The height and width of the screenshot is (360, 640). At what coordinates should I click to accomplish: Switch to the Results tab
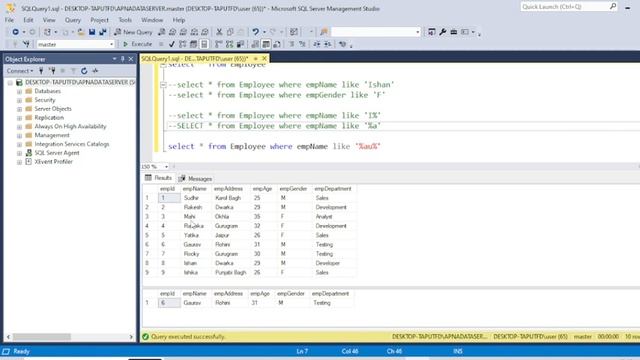(158, 178)
